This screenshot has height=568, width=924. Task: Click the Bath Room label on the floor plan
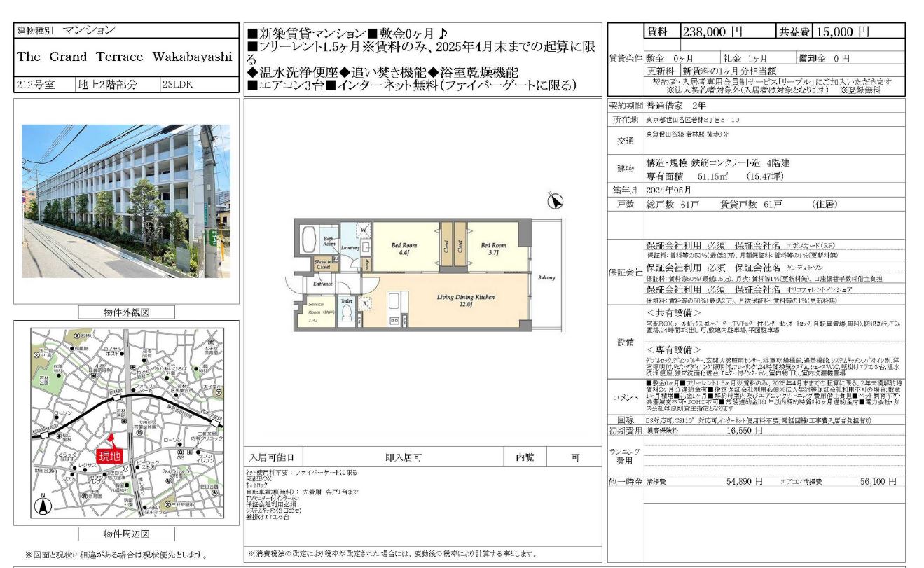pyautogui.click(x=329, y=242)
